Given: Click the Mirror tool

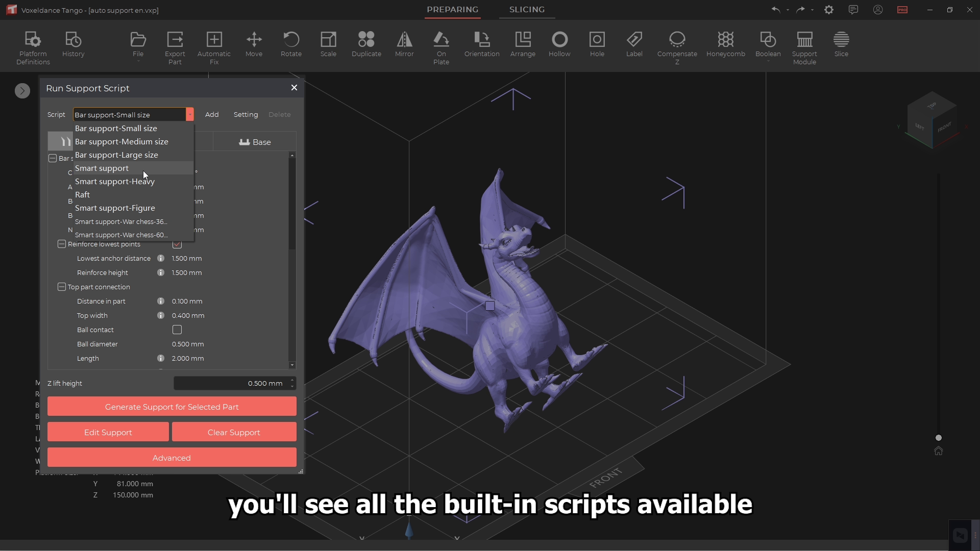Looking at the screenshot, I should [x=404, y=44].
